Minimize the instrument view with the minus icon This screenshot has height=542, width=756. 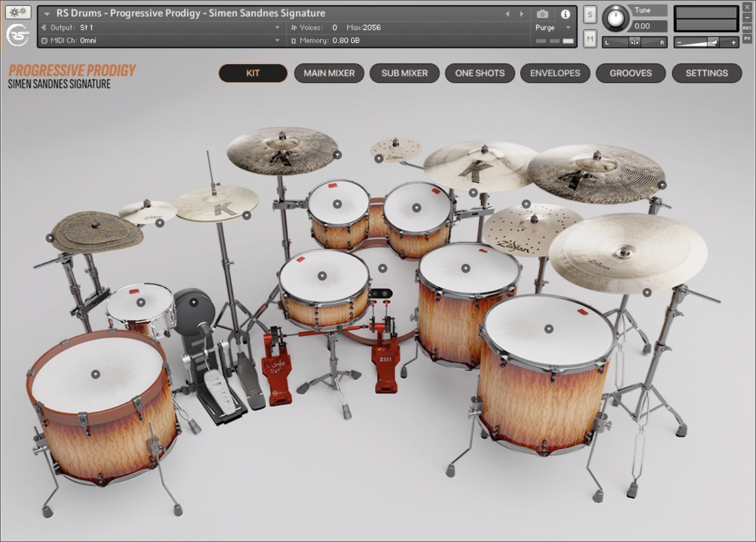pos(747,17)
